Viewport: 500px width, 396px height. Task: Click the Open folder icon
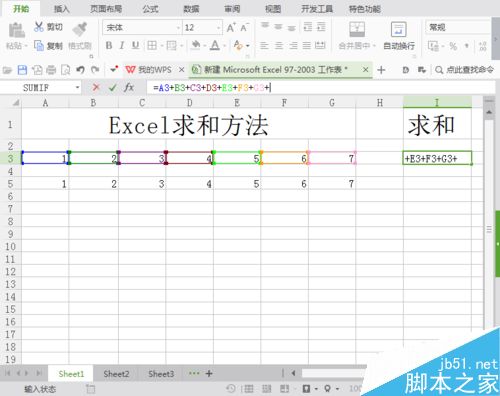pos(7,70)
